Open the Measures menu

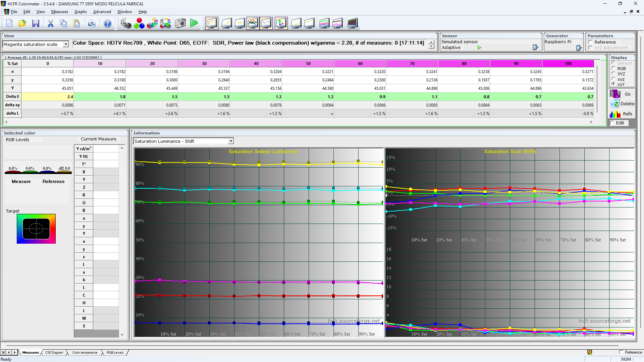click(60, 12)
